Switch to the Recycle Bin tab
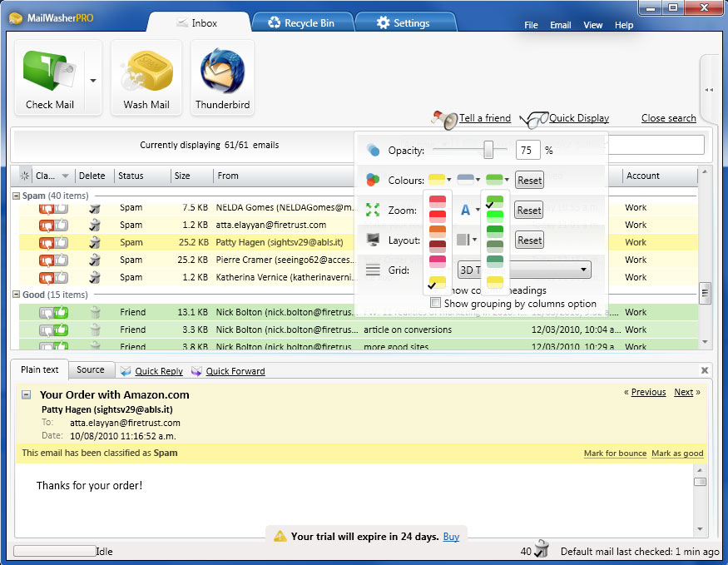 pos(301,22)
